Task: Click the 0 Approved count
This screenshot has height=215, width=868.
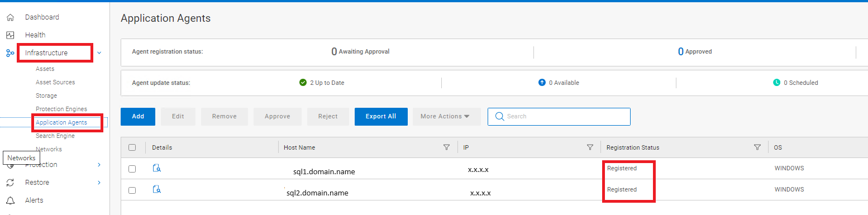Action: 695,51
